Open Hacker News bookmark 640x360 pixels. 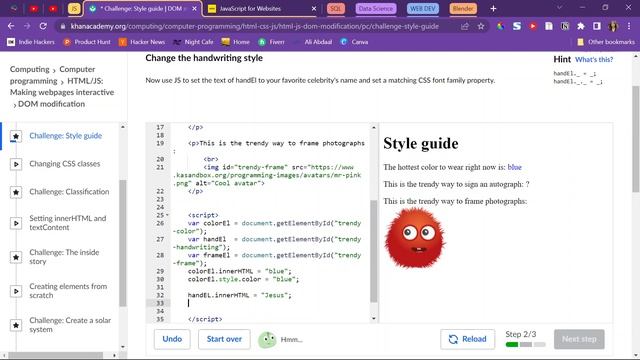pyautogui.click(x=142, y=42)
